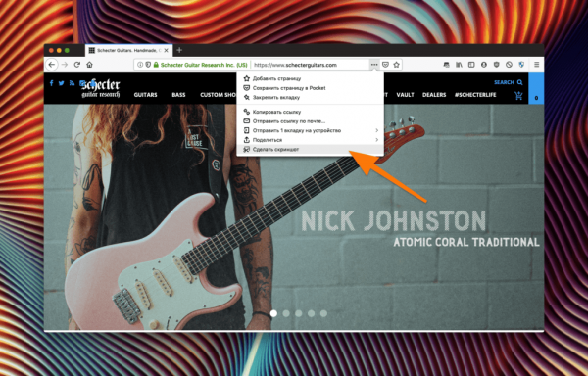The image size is (588, 376).
Task: Reload the page with the refresh icon
Action: coord(77,65)
